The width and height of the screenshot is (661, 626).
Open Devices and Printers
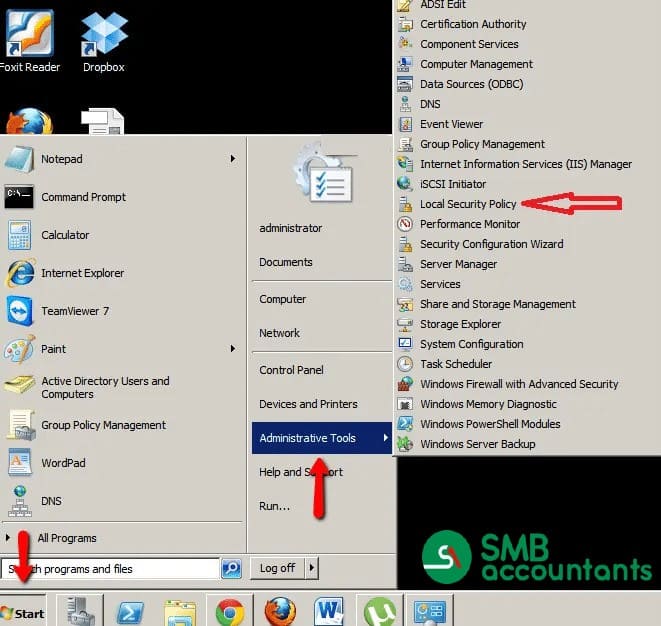click(x=308, y=404)
